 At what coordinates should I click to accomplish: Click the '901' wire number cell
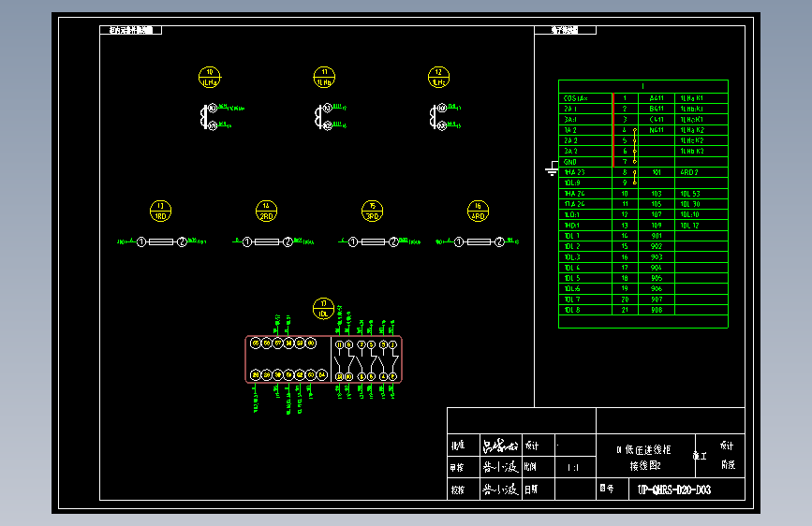(x=657, y=236)
